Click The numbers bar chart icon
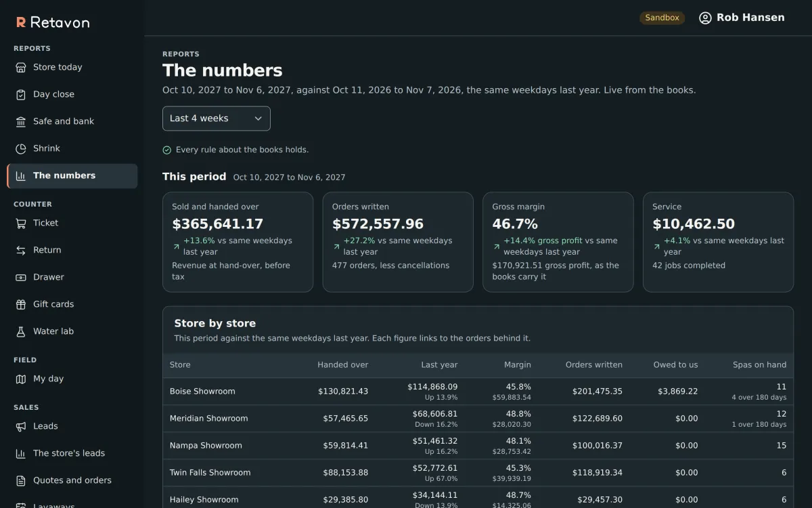Screen dimensions: 812x508 tap(21, 175)
